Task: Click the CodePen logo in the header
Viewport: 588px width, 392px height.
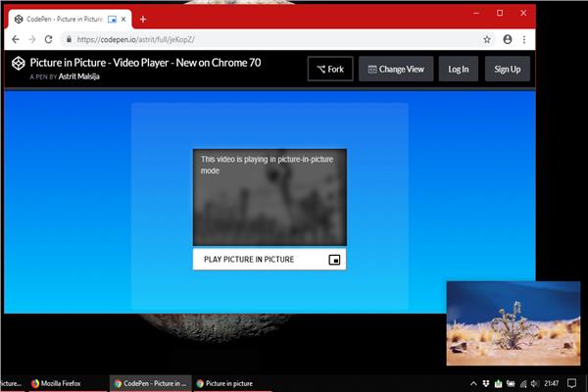Action: [18, 65]
